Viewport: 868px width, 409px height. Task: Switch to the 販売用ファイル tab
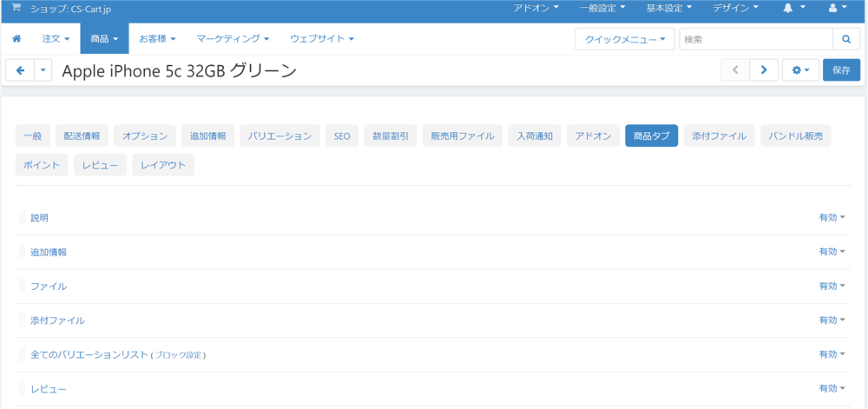(463, 135)
